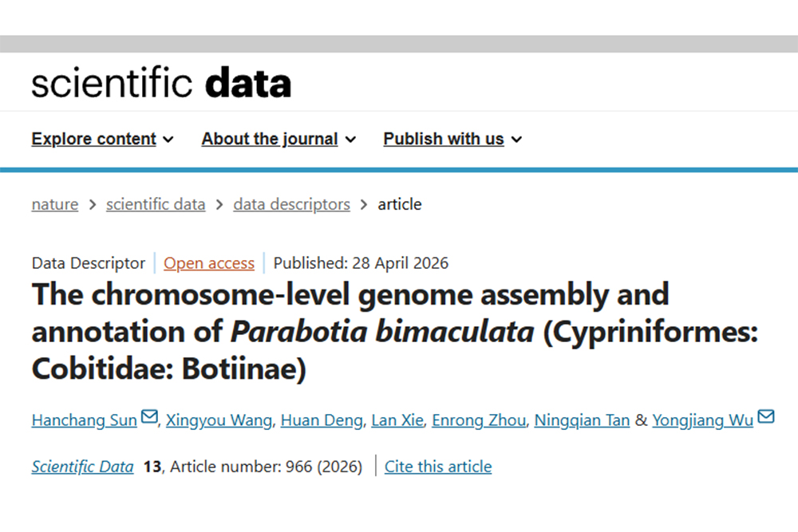This screenshot has width=798, height=532.
Task: Open author Lan Xie profile
Action: [397, 420]
